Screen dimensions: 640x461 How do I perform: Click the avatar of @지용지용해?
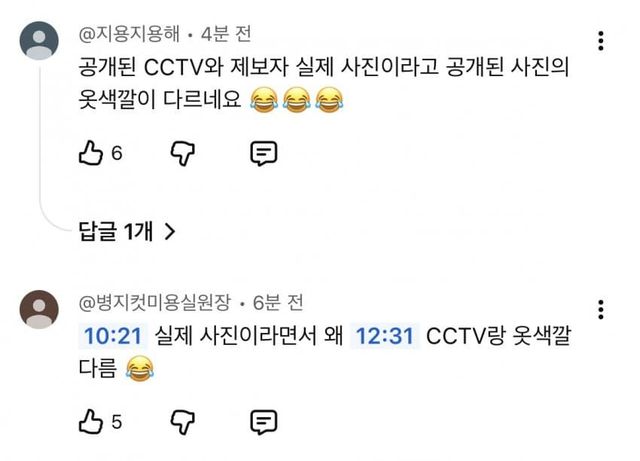[x=39, y=41]
